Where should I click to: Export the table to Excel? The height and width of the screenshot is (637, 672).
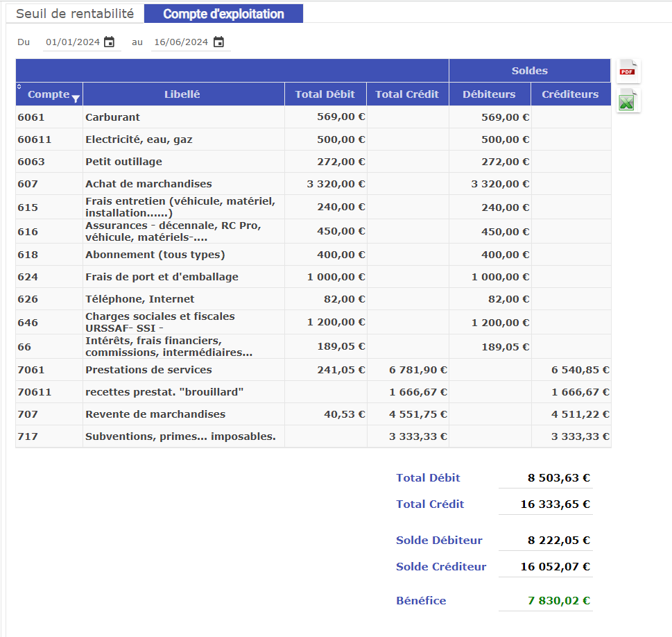point(628,101)
